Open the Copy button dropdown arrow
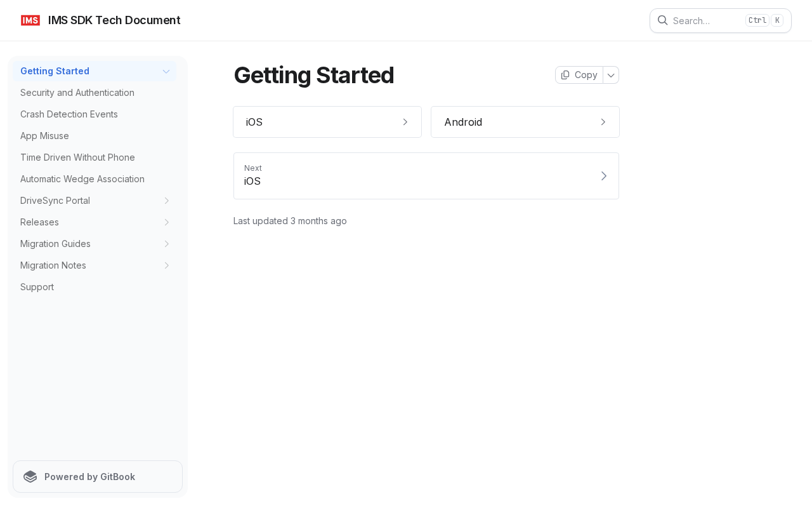Viewport: 812px width, 508px height. [x=611, y=75]
